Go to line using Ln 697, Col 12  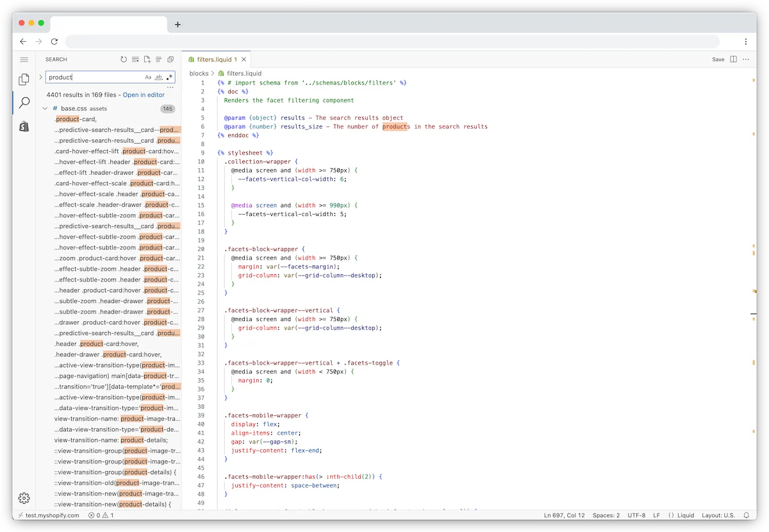pos(564,515)
